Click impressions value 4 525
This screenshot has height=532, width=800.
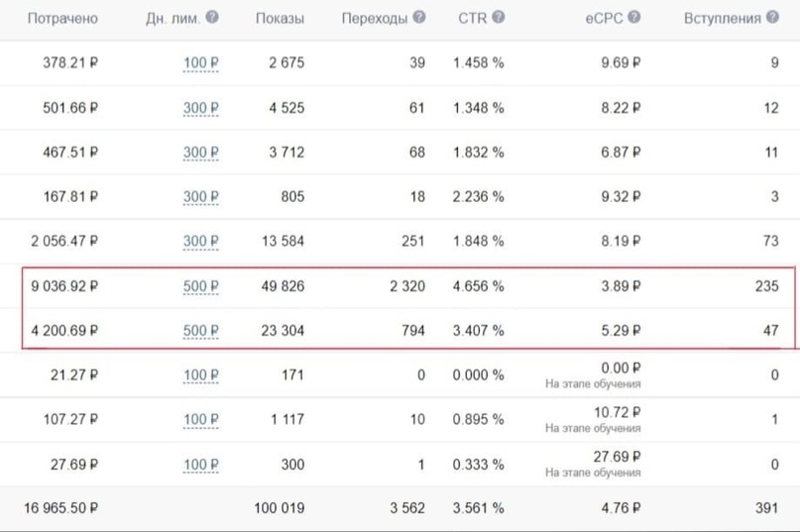286,108
